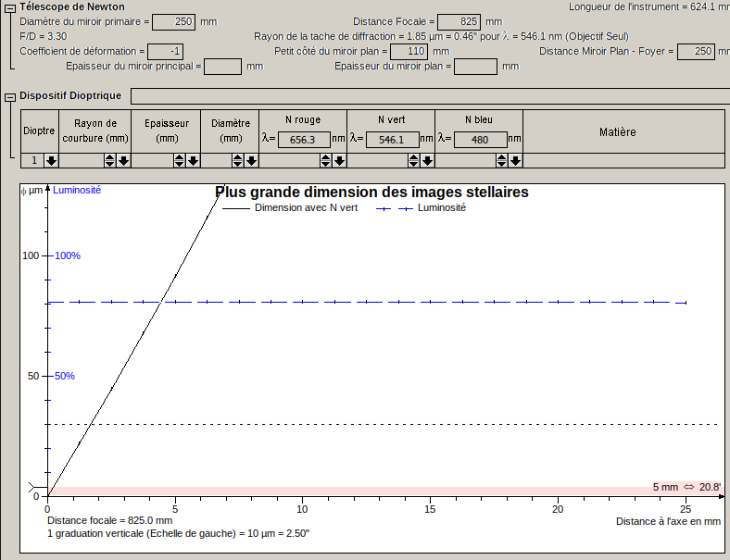The width and height of the screenshot is (730, 560).
Task: Open Rayon de courbure down-arrow button
Action: coord(123,161)
